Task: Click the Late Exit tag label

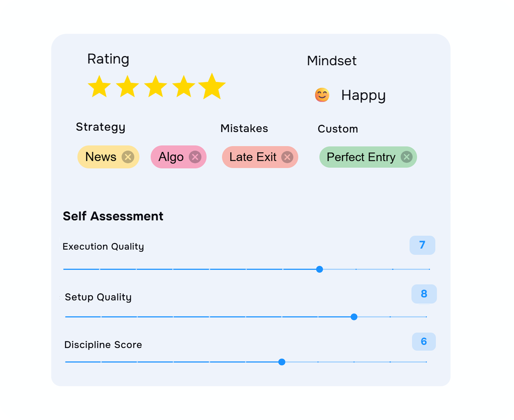Action: coord(253,157)
